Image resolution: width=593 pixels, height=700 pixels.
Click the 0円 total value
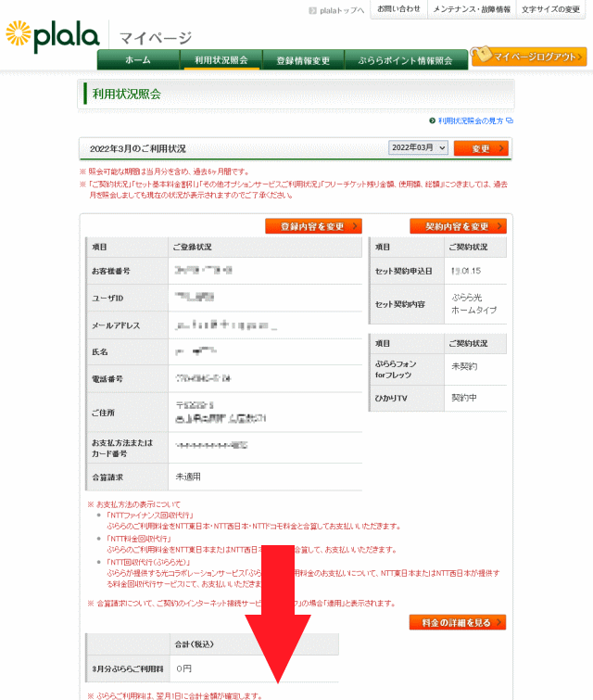[x=183, y=668]
